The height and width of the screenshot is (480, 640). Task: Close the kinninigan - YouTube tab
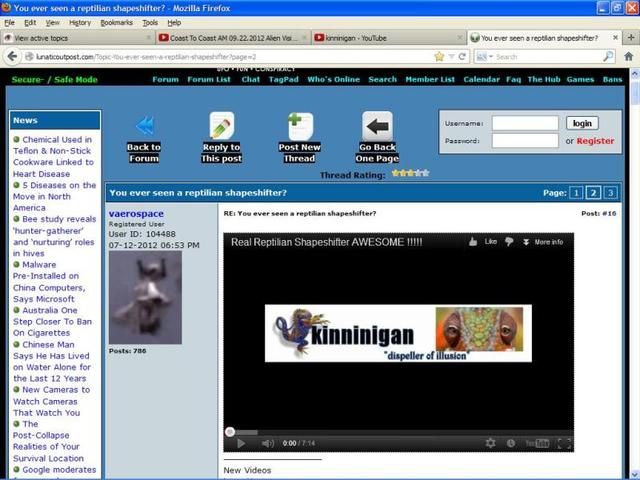[x=460, y=38]
